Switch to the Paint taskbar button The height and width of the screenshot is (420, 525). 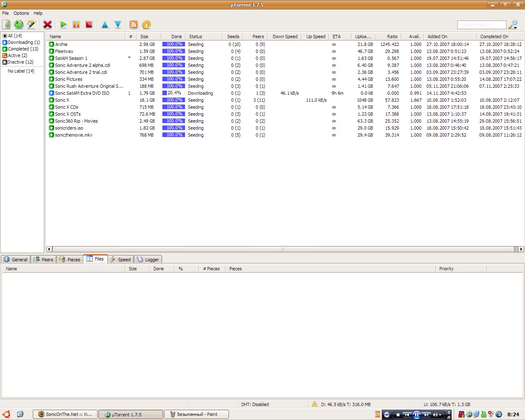196,414
